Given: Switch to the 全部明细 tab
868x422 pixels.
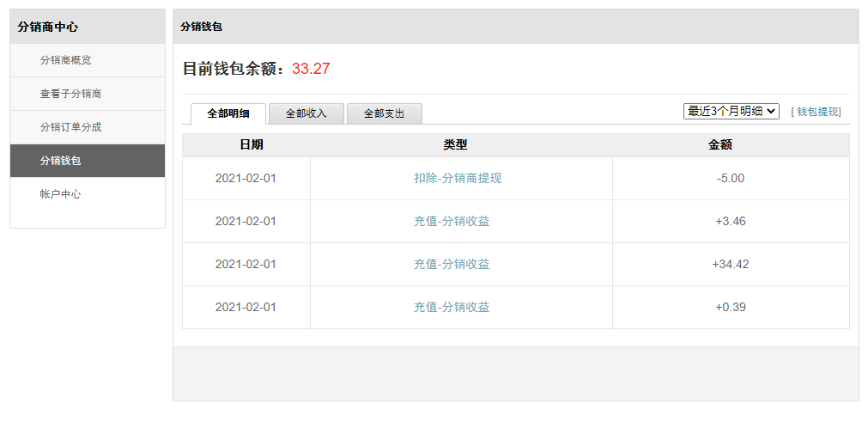Looking at the screenshot, I should coord(228,113).
